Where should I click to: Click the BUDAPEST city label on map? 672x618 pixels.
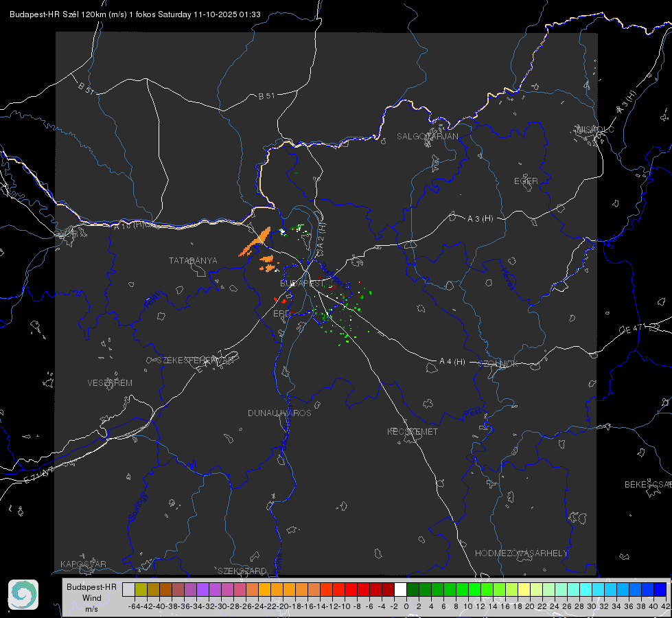click(x=302, y=284)
